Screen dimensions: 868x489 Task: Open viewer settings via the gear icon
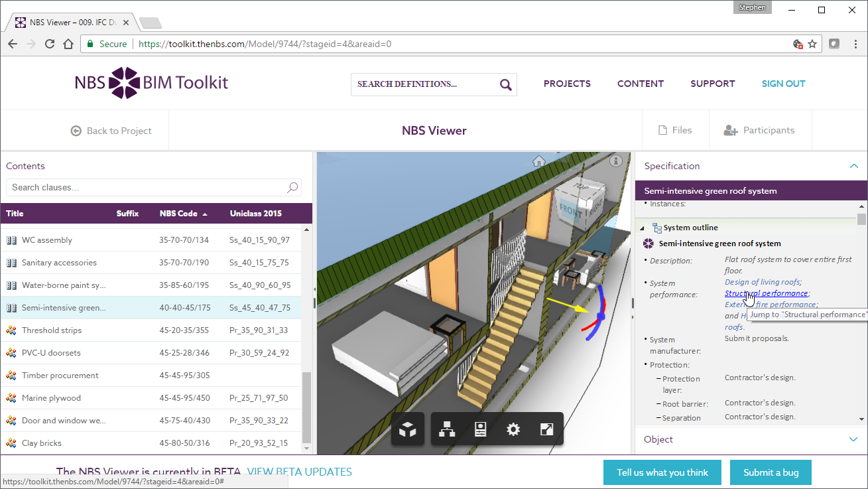513,429
